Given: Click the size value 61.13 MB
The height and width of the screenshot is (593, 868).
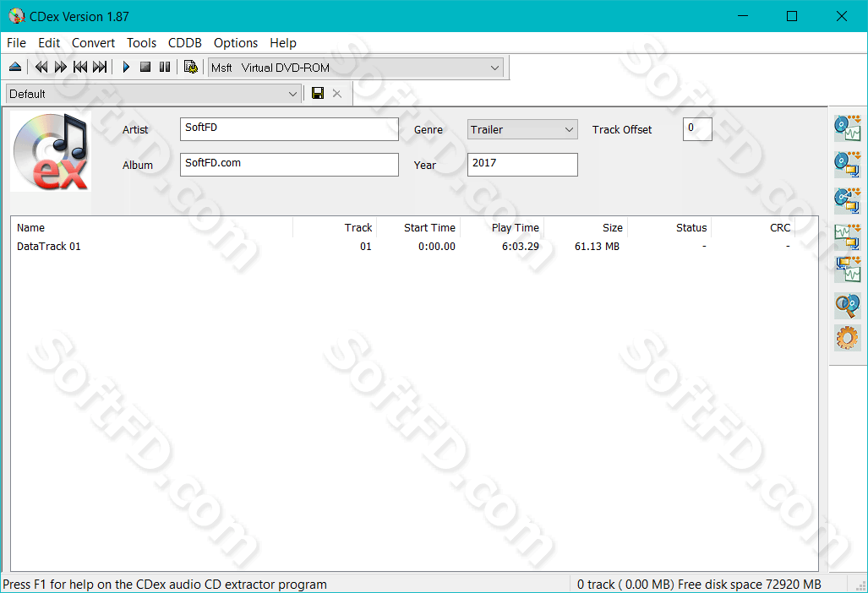Looking at the screenshot, I should coord(597,246).
